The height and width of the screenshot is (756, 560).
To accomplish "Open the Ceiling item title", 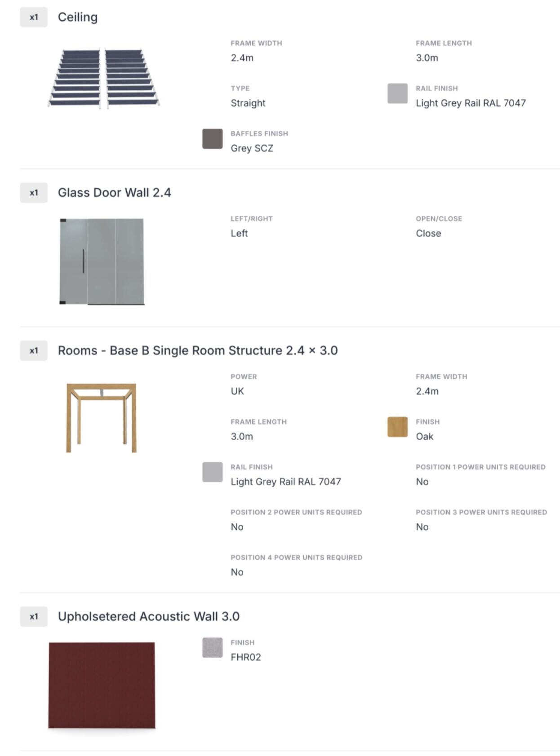I will (x=78, y=17).
